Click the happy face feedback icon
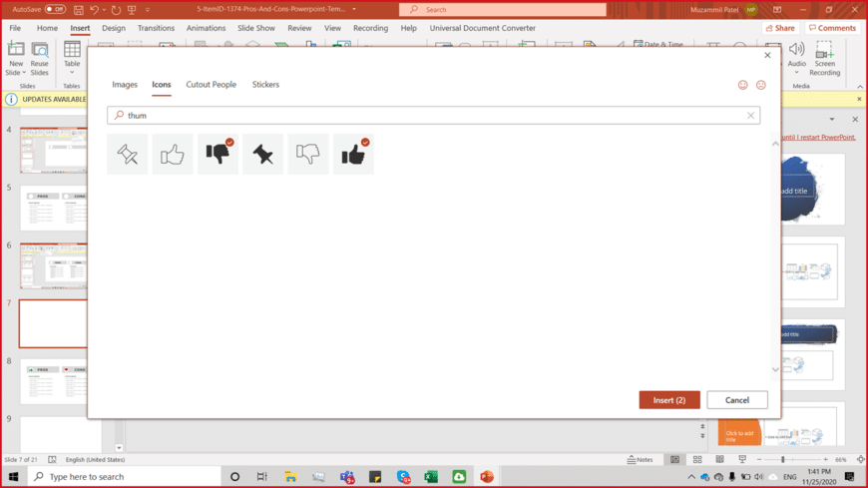 (742, 86)
